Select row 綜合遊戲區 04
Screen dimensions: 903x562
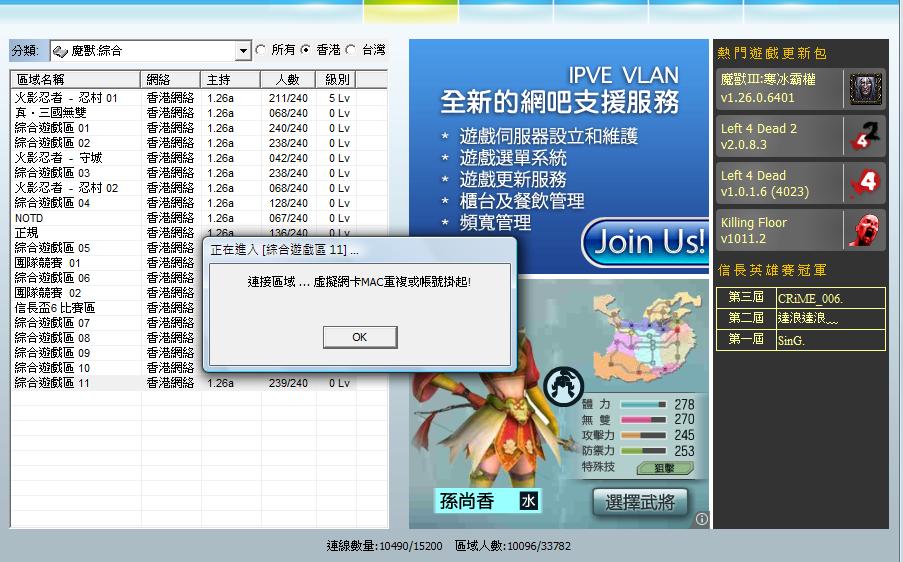pos(199,203)
